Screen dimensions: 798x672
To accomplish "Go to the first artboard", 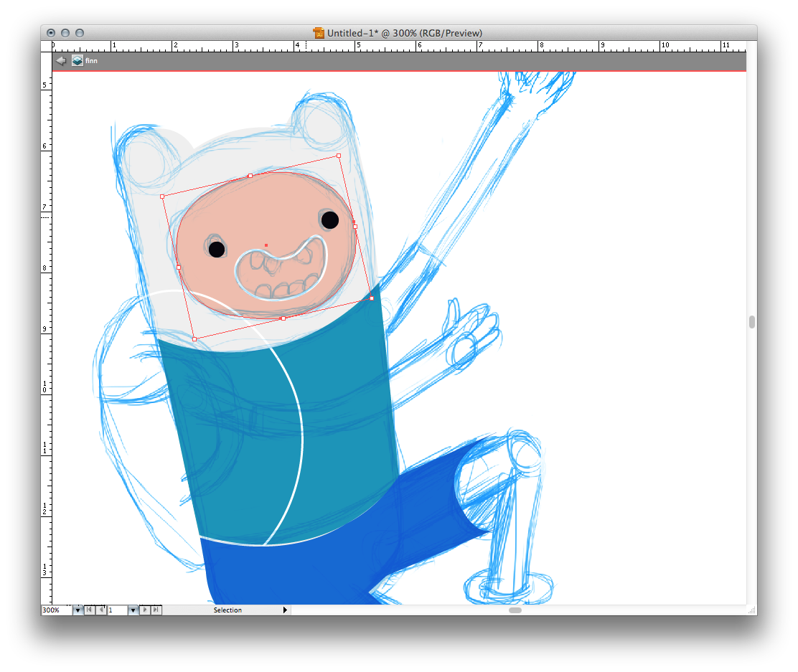I will tap(89, 610).
